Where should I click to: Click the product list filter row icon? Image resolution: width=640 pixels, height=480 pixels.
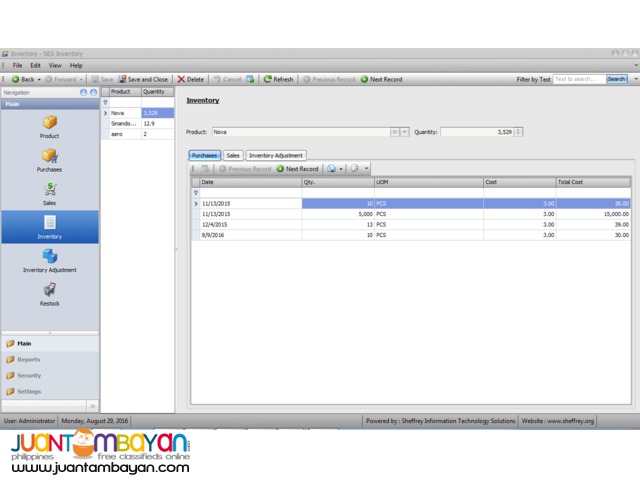pyautogui.click(x=105, y=102)
